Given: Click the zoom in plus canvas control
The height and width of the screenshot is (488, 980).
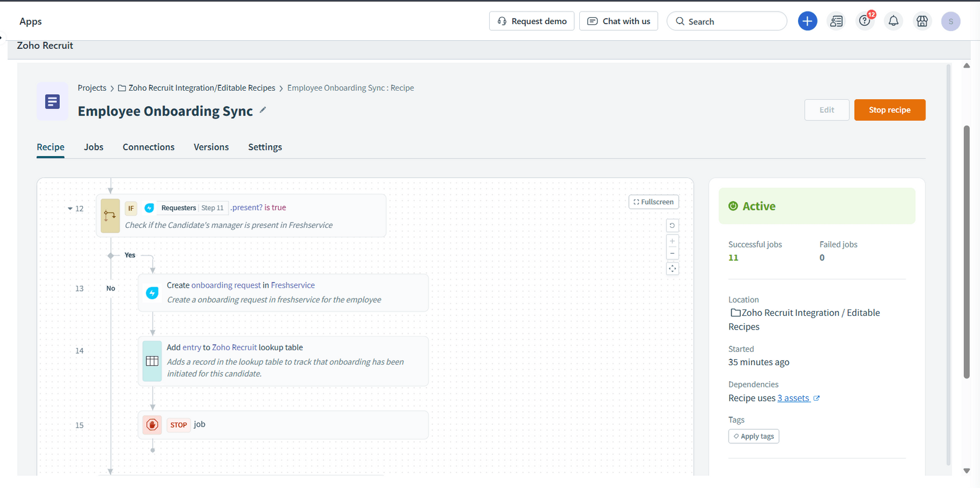Looking at the screenshot, I should (x=672, y=241).
